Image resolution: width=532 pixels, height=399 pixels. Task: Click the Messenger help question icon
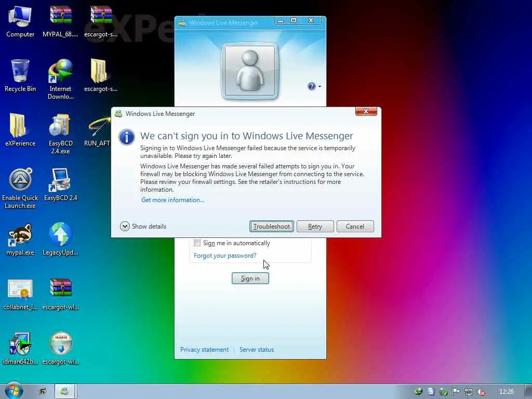[x=312, y=86]
